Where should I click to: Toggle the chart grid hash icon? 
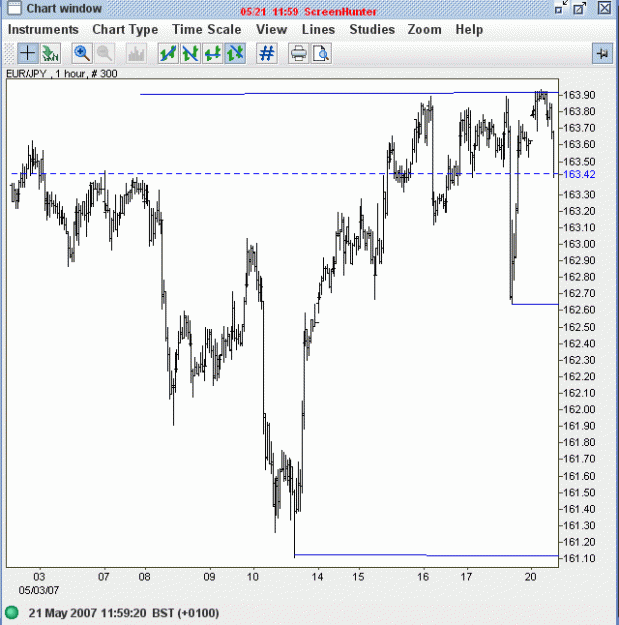267,53
